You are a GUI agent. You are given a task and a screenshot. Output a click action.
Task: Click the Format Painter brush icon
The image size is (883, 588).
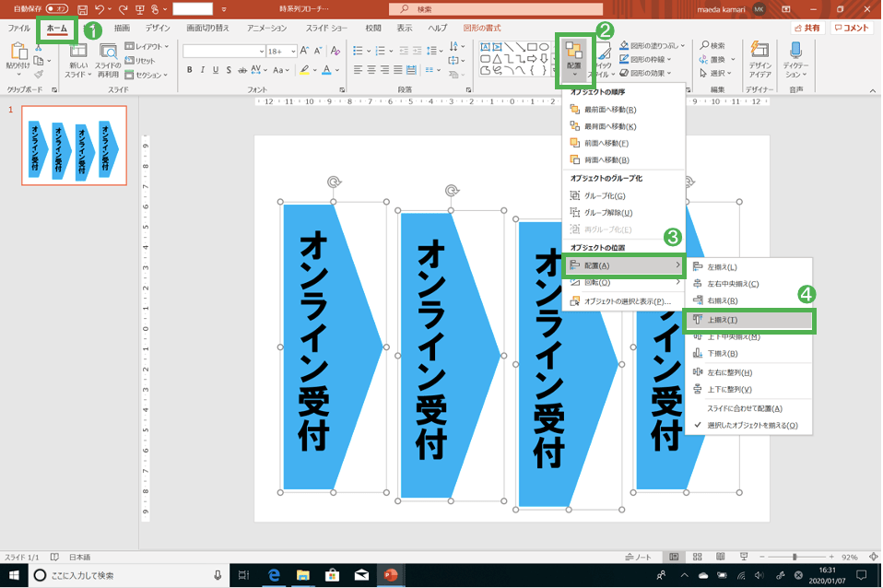tap(39, 75)
